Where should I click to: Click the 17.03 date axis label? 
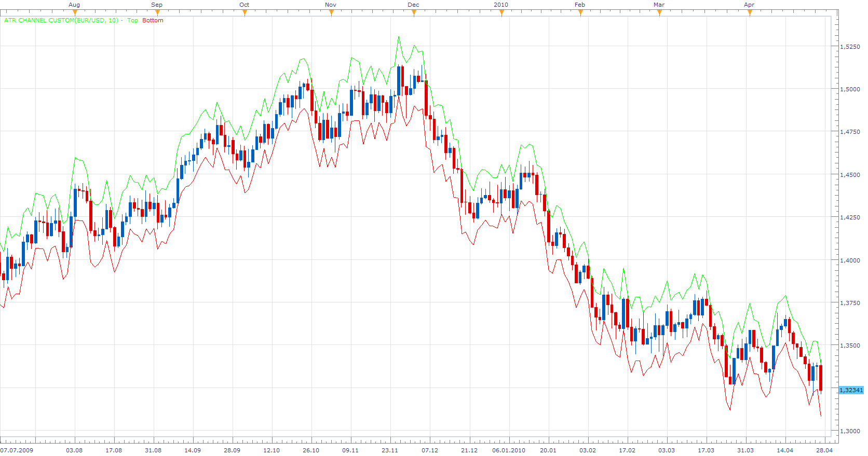[706, 450]
